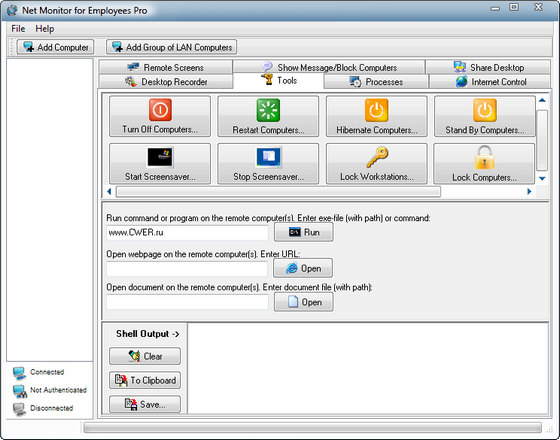Open the Internet Control tab
Screen dimensions: 560x440
[490, 82]
